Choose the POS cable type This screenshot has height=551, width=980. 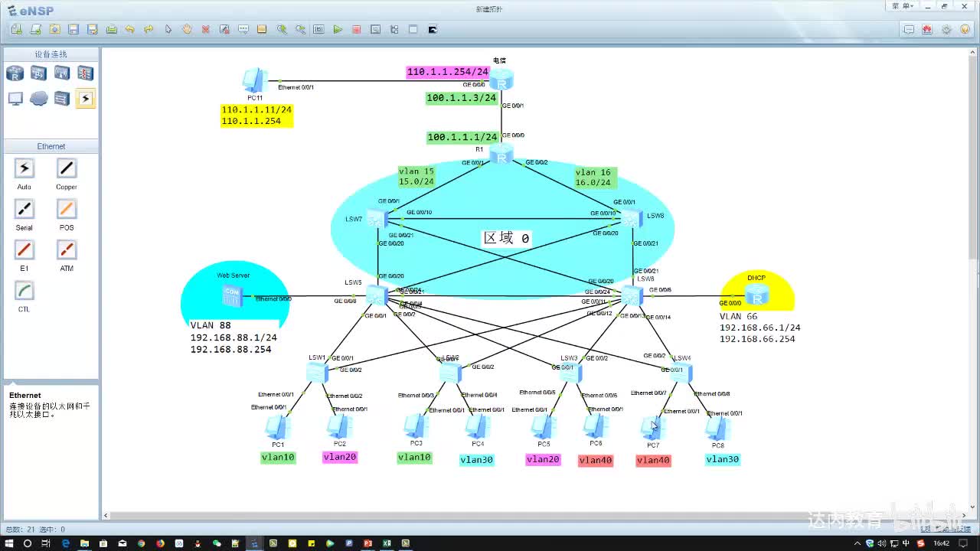point(67,209)
